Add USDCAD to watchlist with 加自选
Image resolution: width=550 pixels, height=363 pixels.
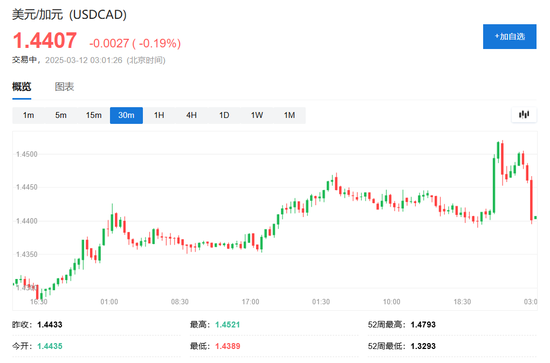[509, 36]
